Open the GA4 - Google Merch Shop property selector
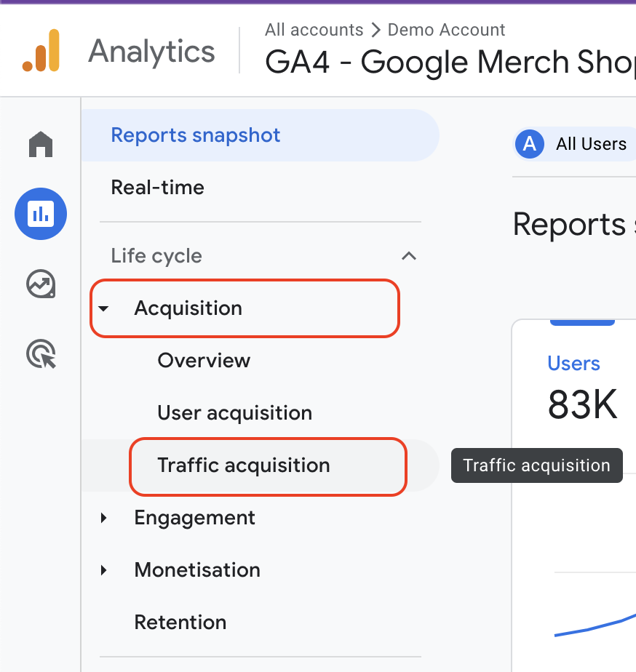Viewport: 636px width, 672px height. [450, 62]
